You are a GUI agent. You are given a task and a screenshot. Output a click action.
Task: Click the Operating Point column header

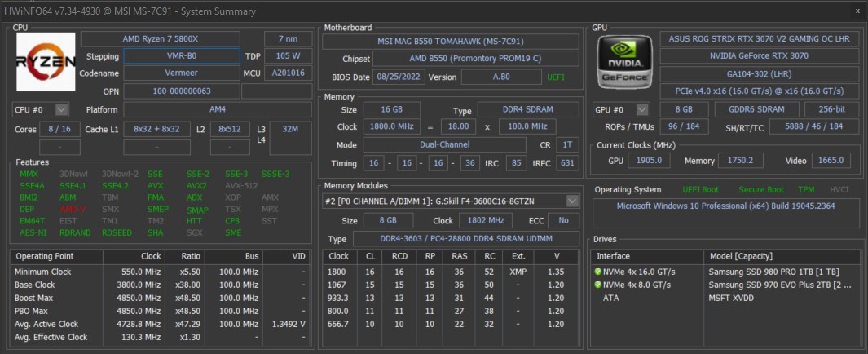[56, 256]
